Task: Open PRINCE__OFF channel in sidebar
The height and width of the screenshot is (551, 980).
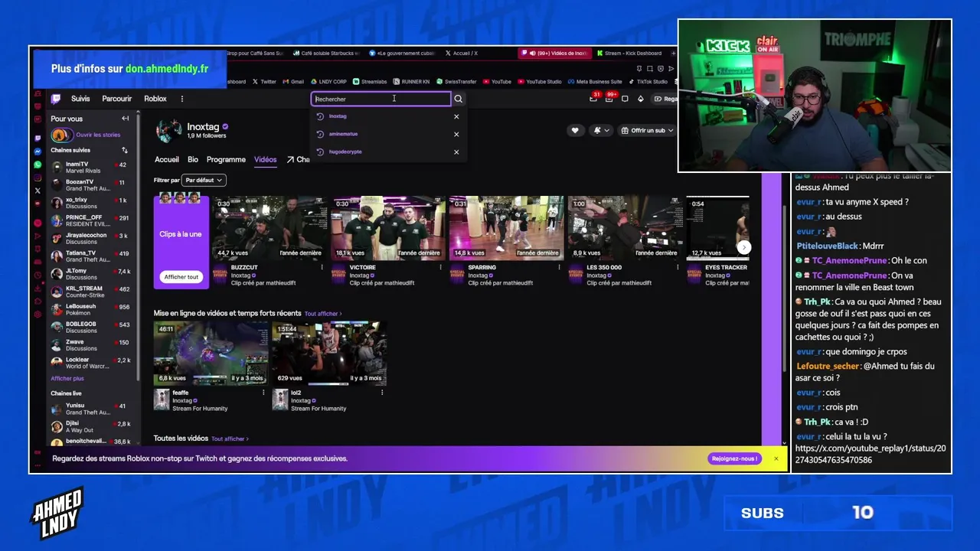Action: (92, 220)
